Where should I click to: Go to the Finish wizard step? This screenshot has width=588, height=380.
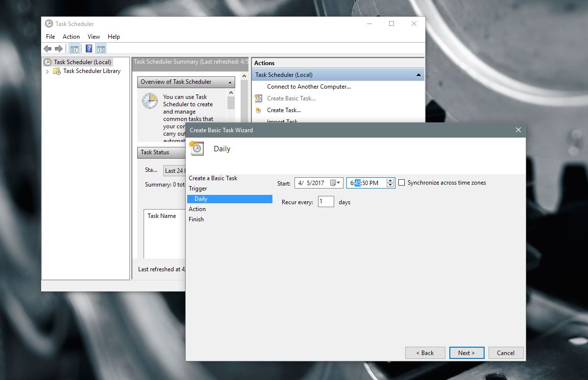(x=196, y=219)
